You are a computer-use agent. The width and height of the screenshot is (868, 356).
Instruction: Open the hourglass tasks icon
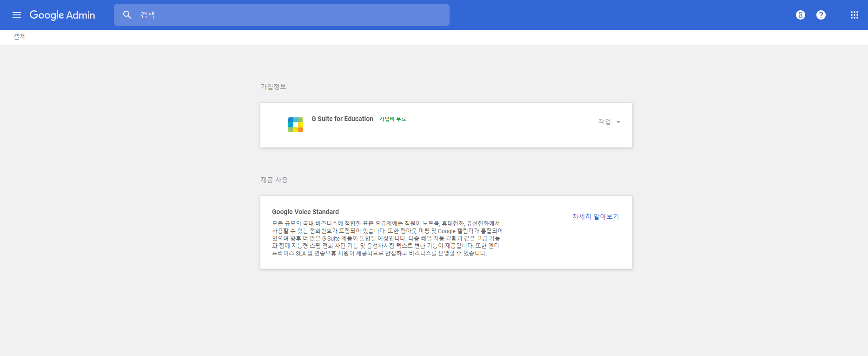(x=801, y=15)
